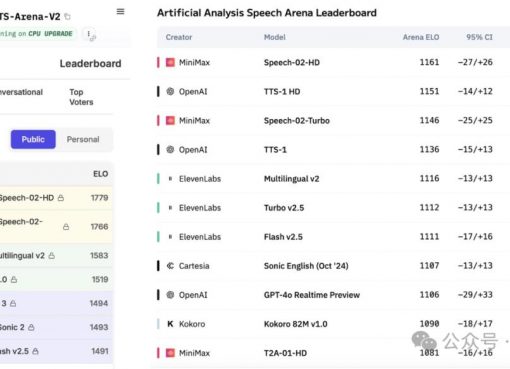
Task: Click the lock icon beside Speech-02-HD
Action: 61,198
